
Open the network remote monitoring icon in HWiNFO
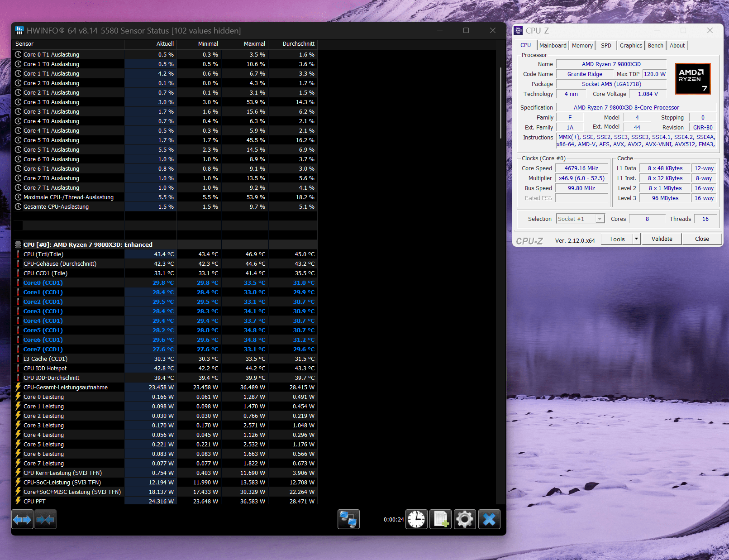[x=348, y=519]
